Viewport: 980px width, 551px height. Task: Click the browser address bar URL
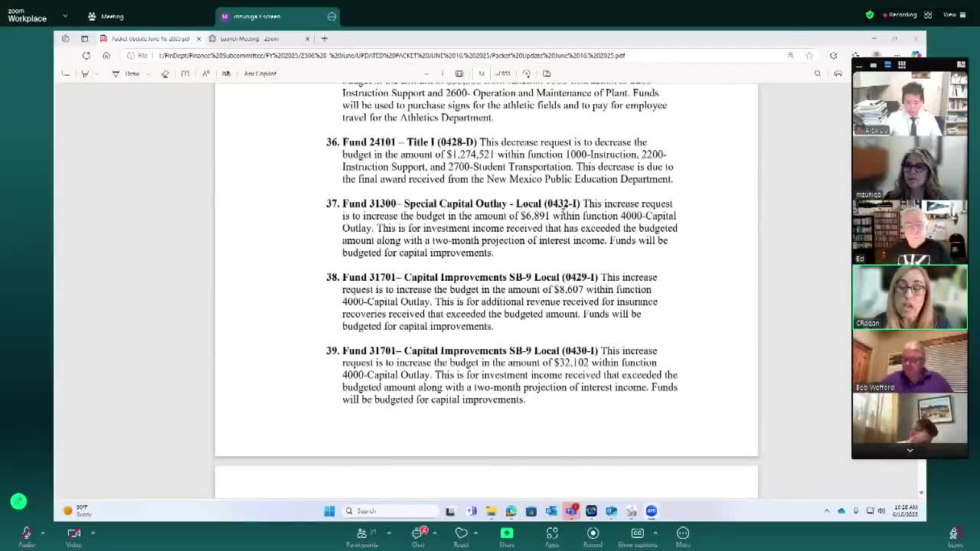tap(392, 55)
